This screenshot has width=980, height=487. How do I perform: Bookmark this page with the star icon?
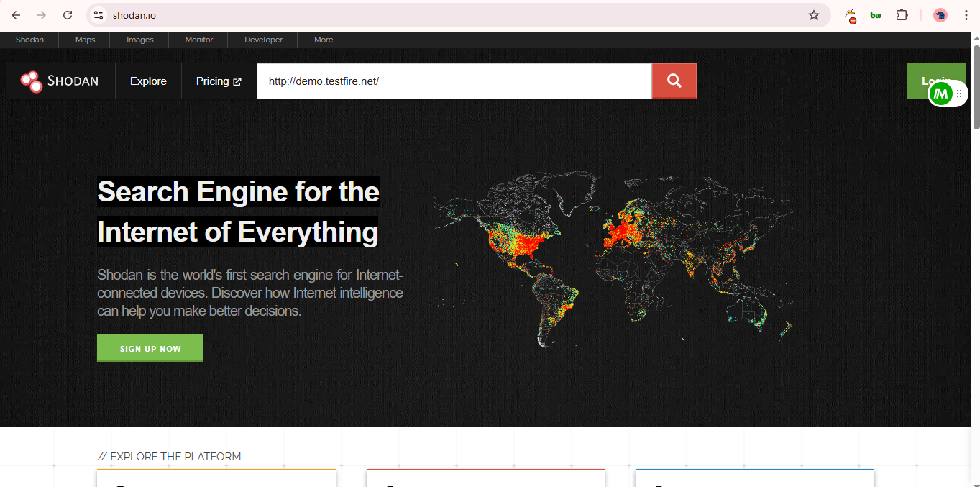[814, 15]
